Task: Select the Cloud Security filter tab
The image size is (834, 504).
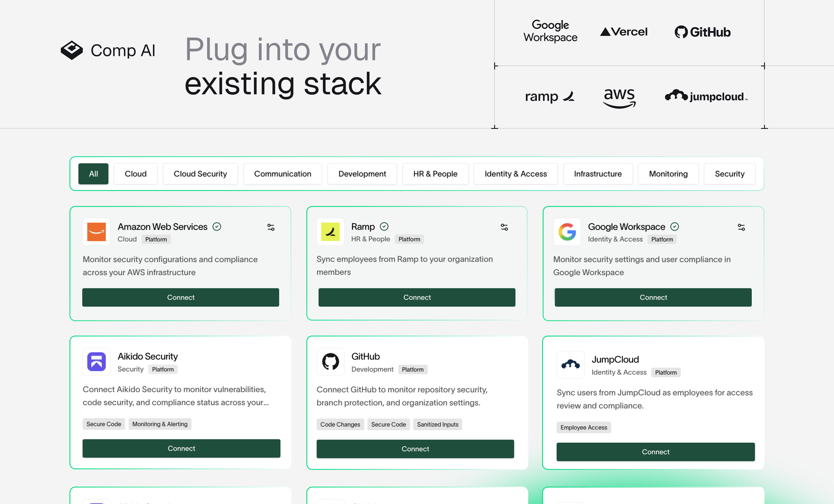Action: click(200, 174)
